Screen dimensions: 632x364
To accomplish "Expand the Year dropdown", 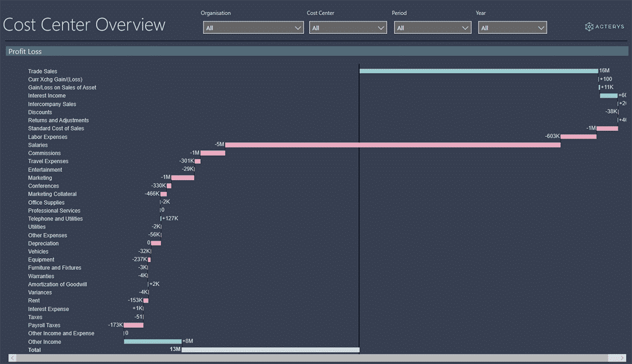I will (x=512, y=28).
